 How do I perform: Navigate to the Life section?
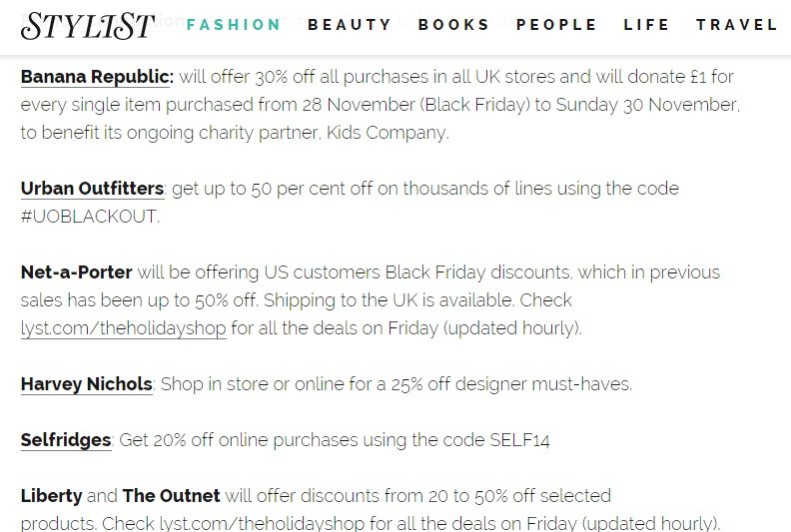[x=646, y=25]
